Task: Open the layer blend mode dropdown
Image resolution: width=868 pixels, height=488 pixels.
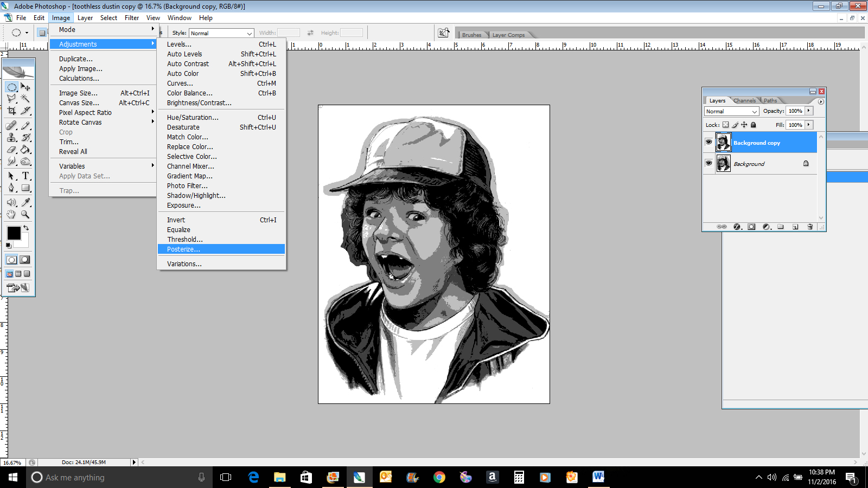Action: [731, 111]
